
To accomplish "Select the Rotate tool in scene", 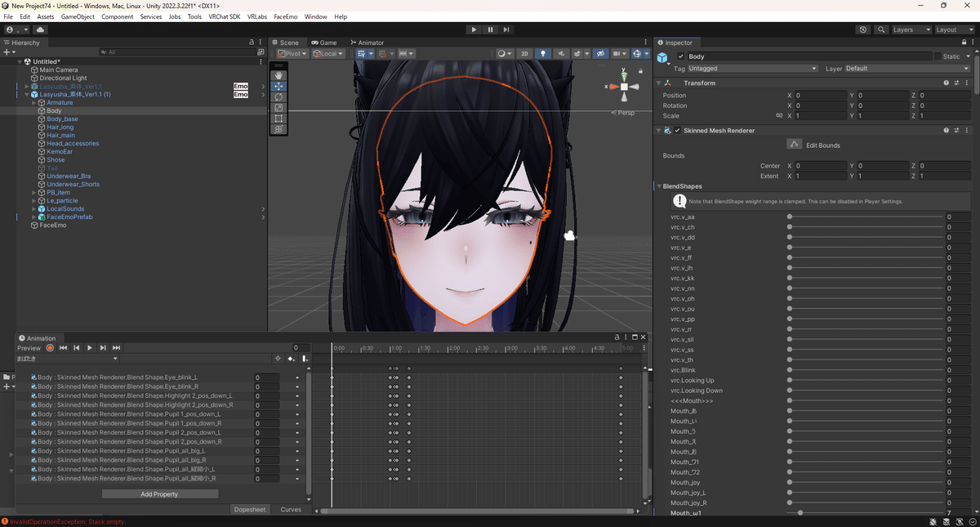I will [x=278, y=97].
